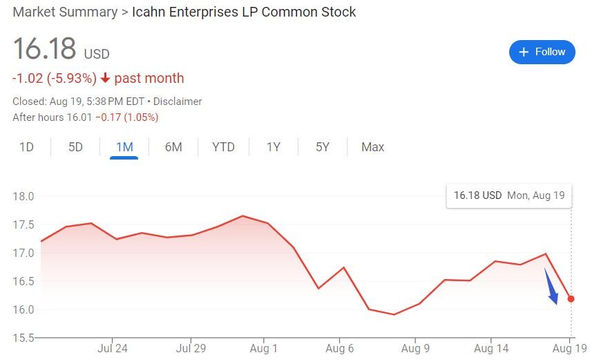Open the Disclaimer link
This screenshot has width=590, height=364.
pos(178,102)
